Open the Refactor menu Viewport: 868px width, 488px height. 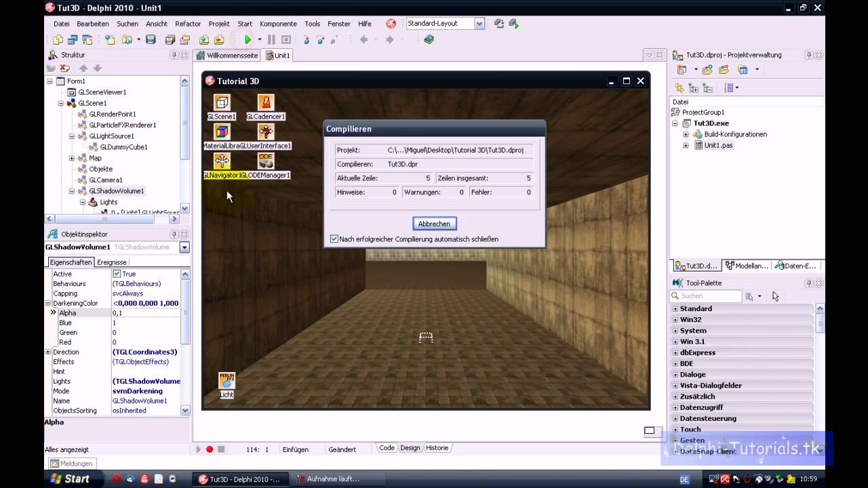click(x=188, y=24)
